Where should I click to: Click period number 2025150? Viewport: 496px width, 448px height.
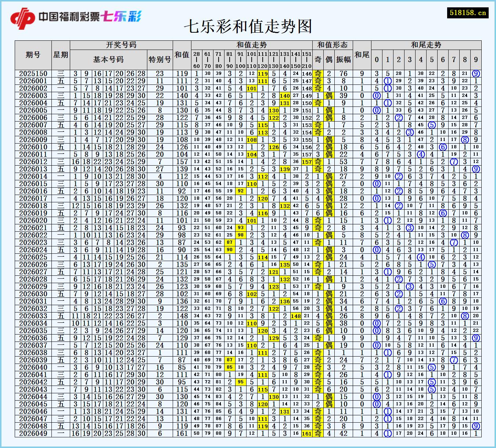click(33, 74)
